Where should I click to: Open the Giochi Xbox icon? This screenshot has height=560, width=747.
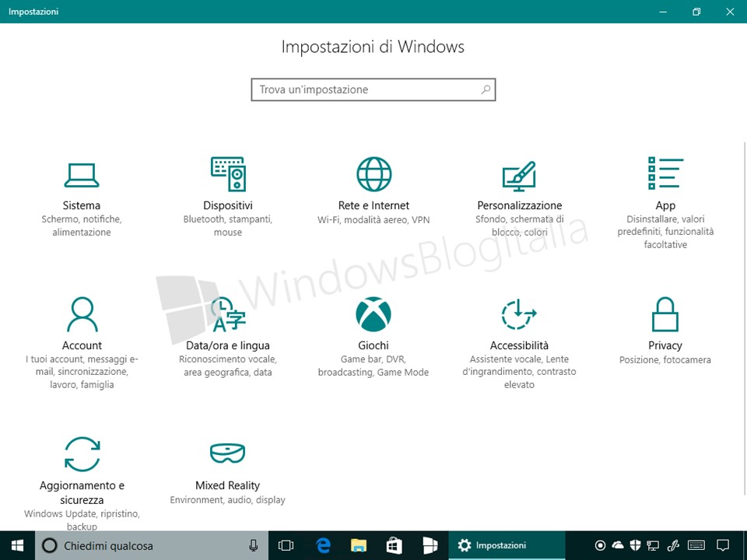[373, 314]
